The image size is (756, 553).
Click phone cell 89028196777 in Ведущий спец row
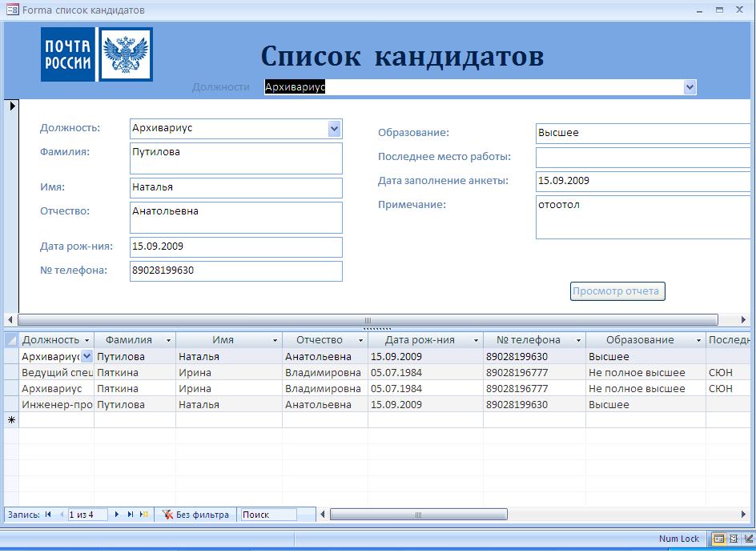tap(535, 372)
